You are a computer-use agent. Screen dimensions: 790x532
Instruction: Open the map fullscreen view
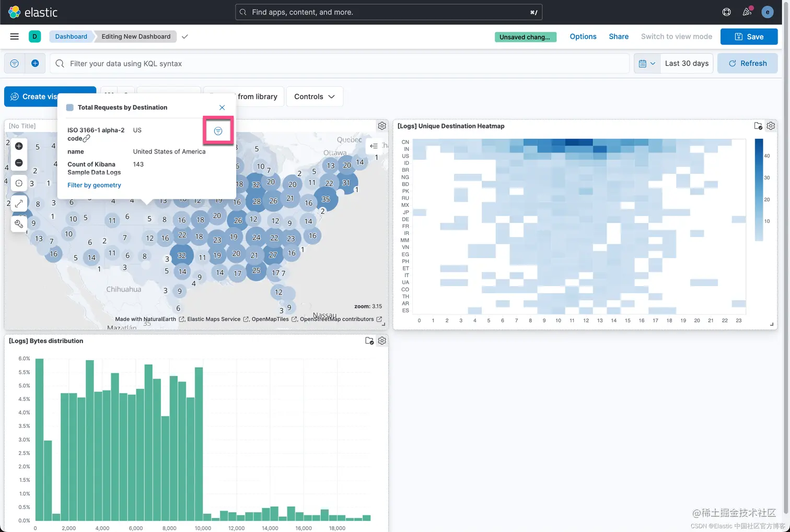point(19,204)
